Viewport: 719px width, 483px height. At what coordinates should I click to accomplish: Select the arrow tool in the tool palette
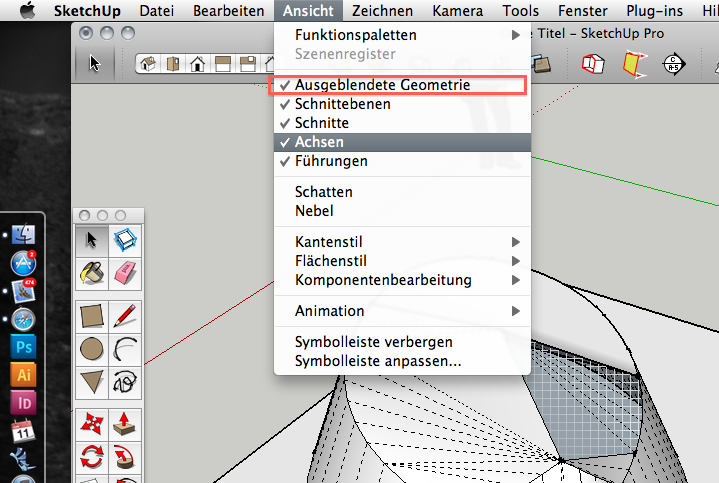pyautogui.click(x=92, y=240)
